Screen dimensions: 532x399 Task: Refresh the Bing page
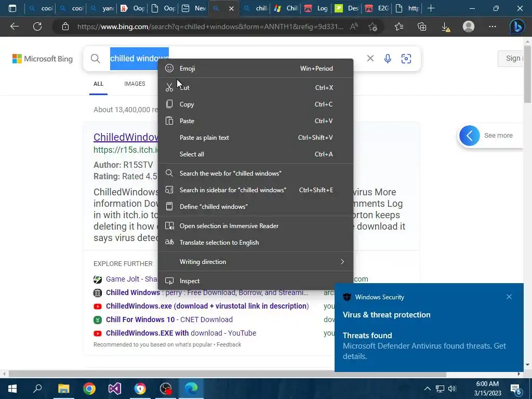[x=37, y=26]
